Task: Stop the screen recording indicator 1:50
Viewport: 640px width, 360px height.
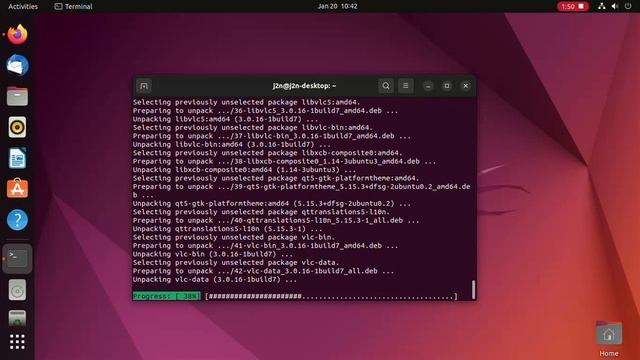Action: (x=573, y=6)
